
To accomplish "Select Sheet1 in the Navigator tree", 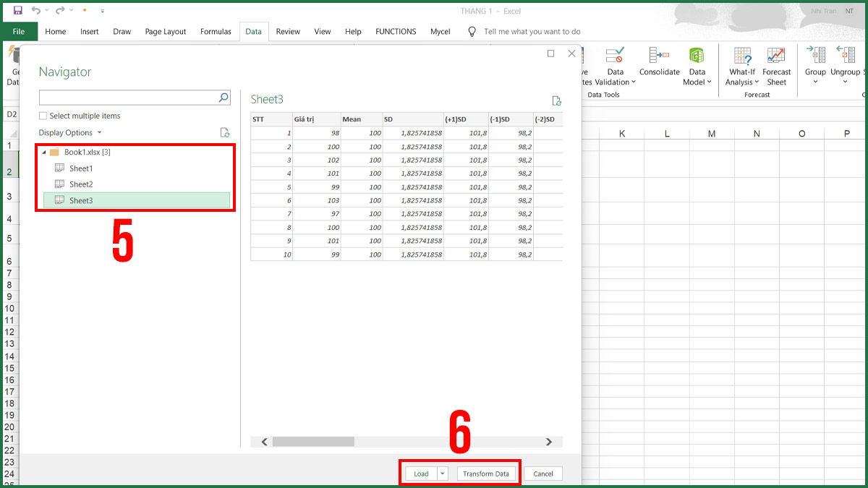I will pos(80,168).
